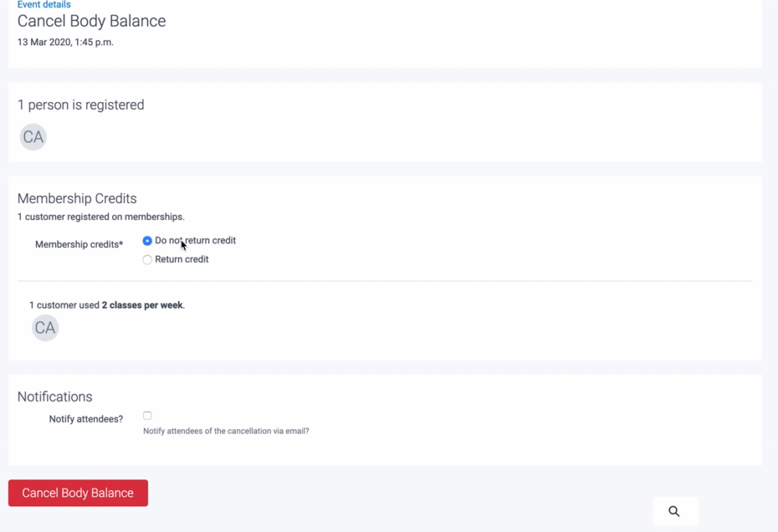Viewport: 778px width, 532px height.
Task: Enable the Notify attendees checkbox
Action: (147, 415)
